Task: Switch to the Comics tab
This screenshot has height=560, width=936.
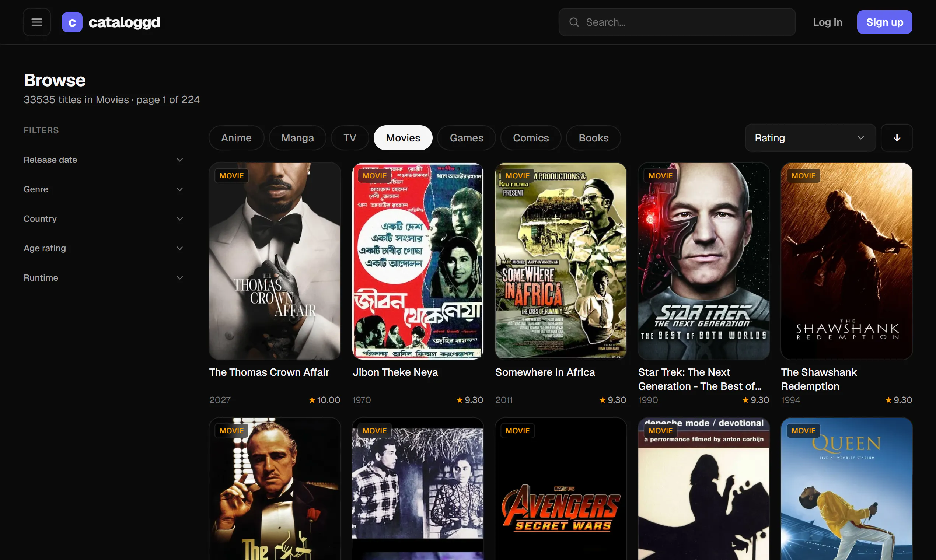Action: pos(531,138)
